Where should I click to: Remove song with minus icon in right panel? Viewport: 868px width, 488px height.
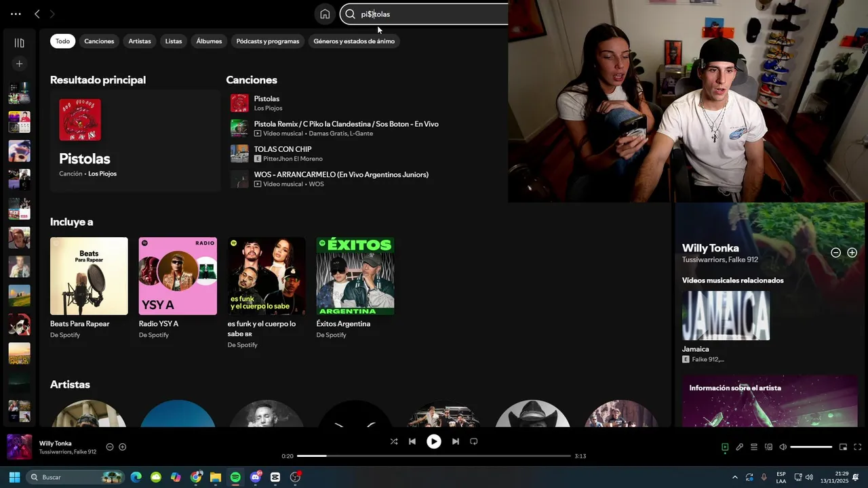835,252
